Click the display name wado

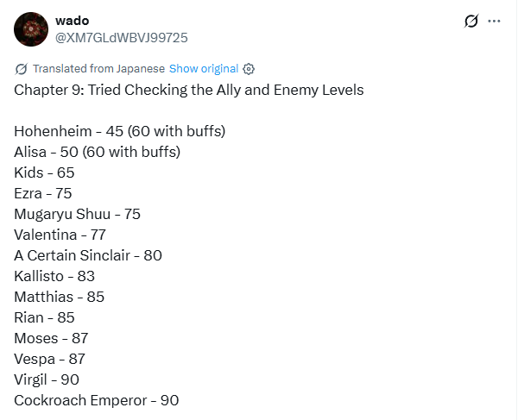point(72,21)
